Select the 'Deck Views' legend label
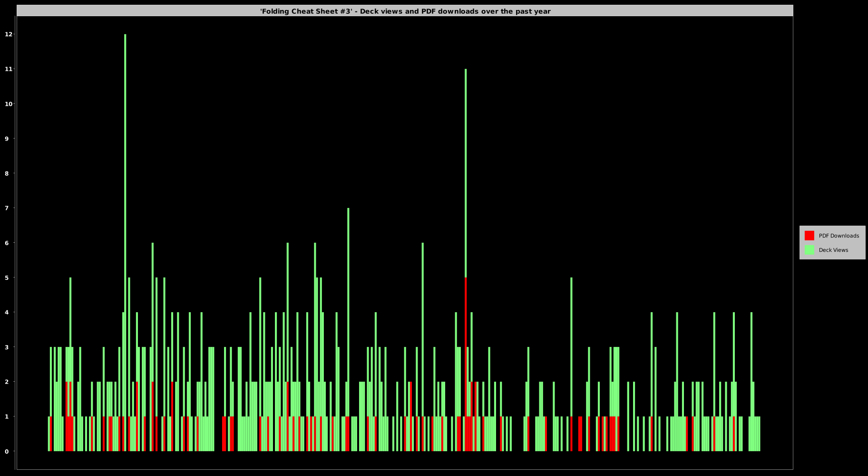 pyautogui.click(x=833, y=250)
